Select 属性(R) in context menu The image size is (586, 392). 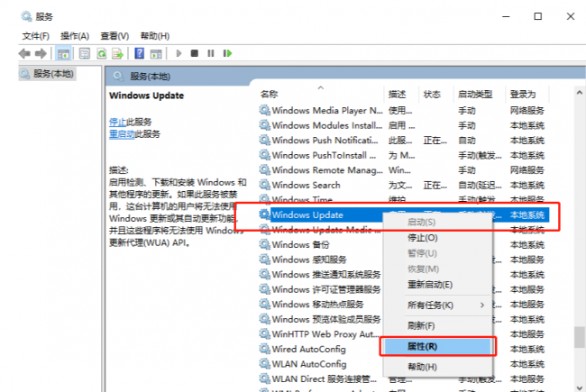click(437, 346)
